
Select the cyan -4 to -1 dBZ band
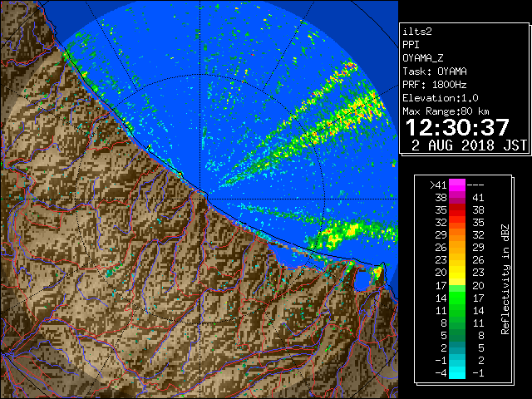457,373
